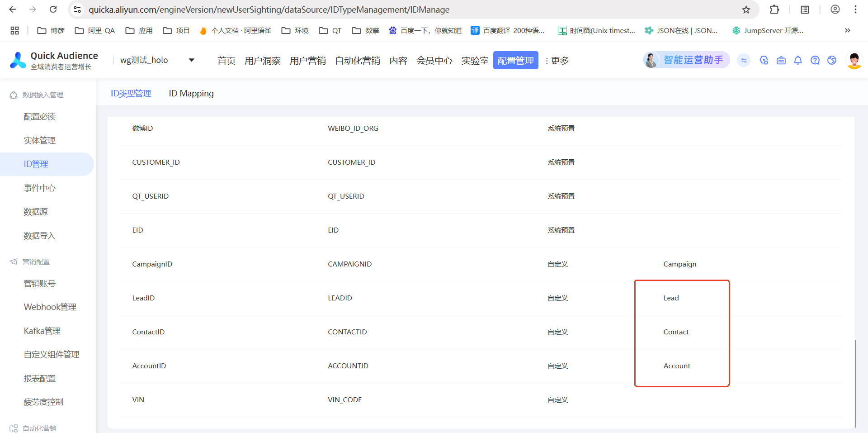Open the browser extensions puzzle icon

(774, 10)
